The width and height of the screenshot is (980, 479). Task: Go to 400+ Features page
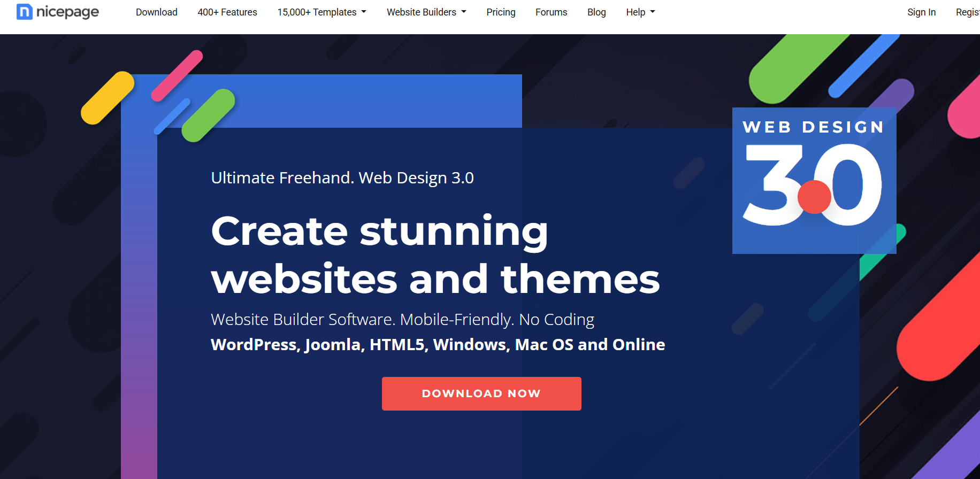(x=227, y=12)
